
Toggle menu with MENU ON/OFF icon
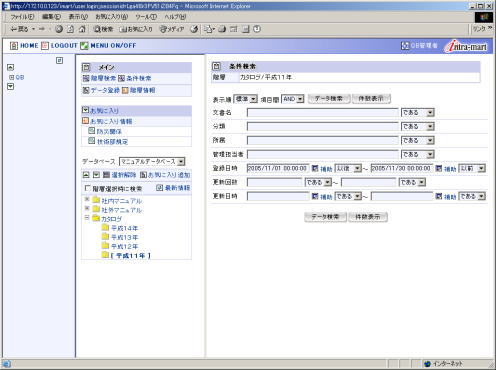(x=84, y=46)
